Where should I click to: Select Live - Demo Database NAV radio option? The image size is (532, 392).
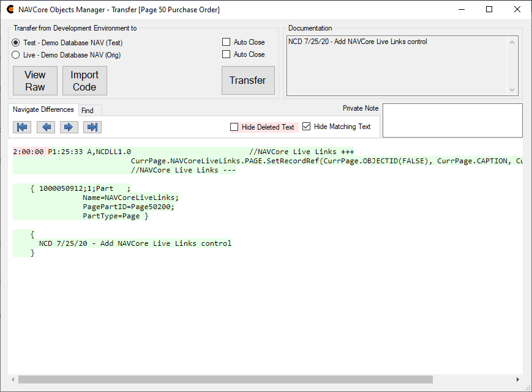point(16,55)
